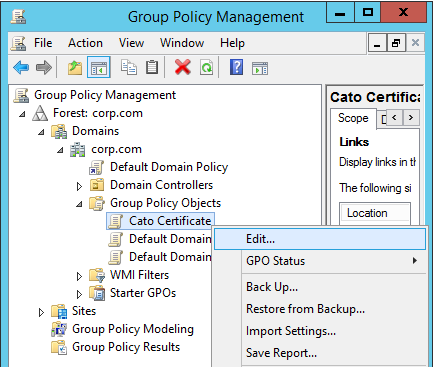The image size is (434, 367).
Task: Expand the Sites tree node
Action: coord(41,312)
